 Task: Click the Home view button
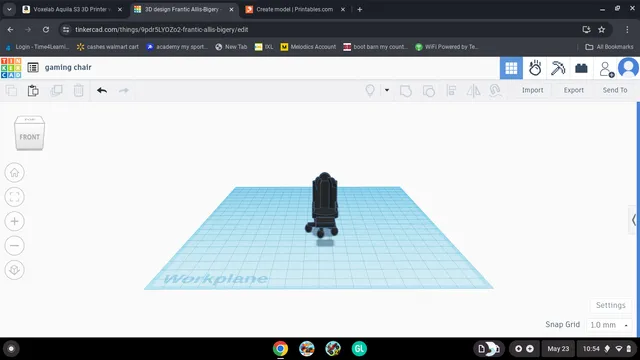[x=14, y=173]
